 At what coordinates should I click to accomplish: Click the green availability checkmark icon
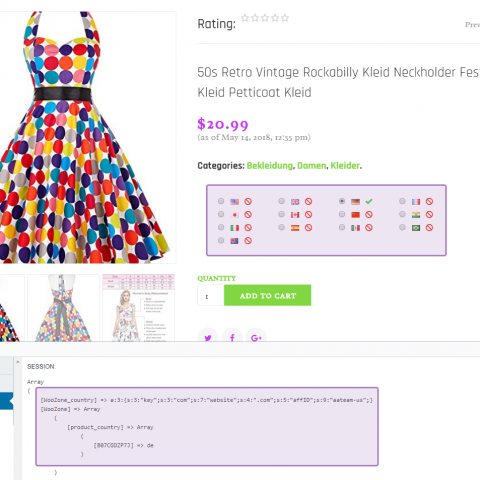(x=369, y=201)
